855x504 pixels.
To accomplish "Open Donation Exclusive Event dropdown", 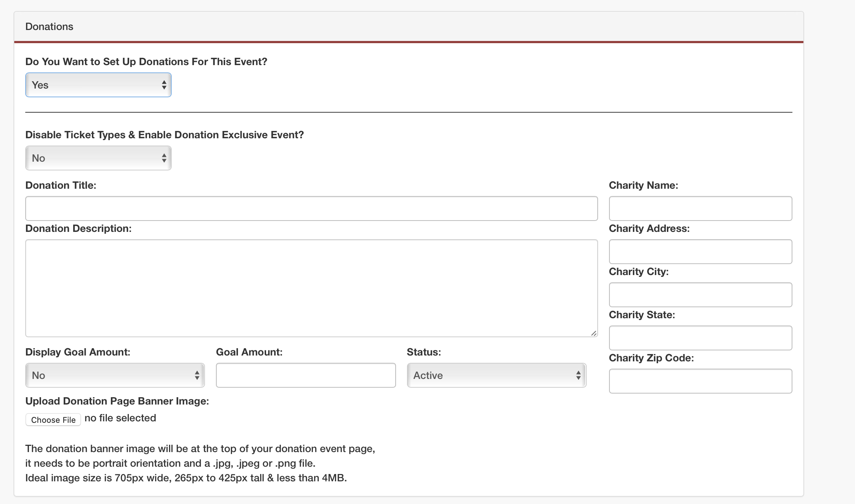I will tap(98, 158).
